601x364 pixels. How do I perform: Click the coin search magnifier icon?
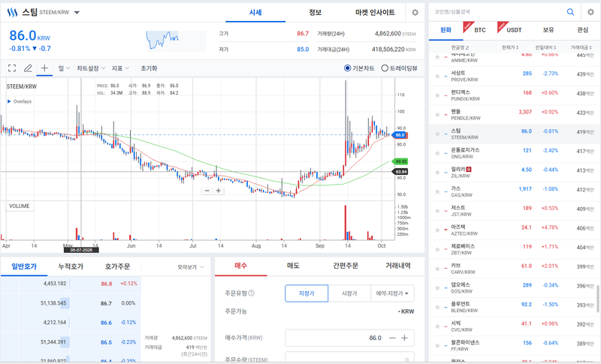[571, 12]
